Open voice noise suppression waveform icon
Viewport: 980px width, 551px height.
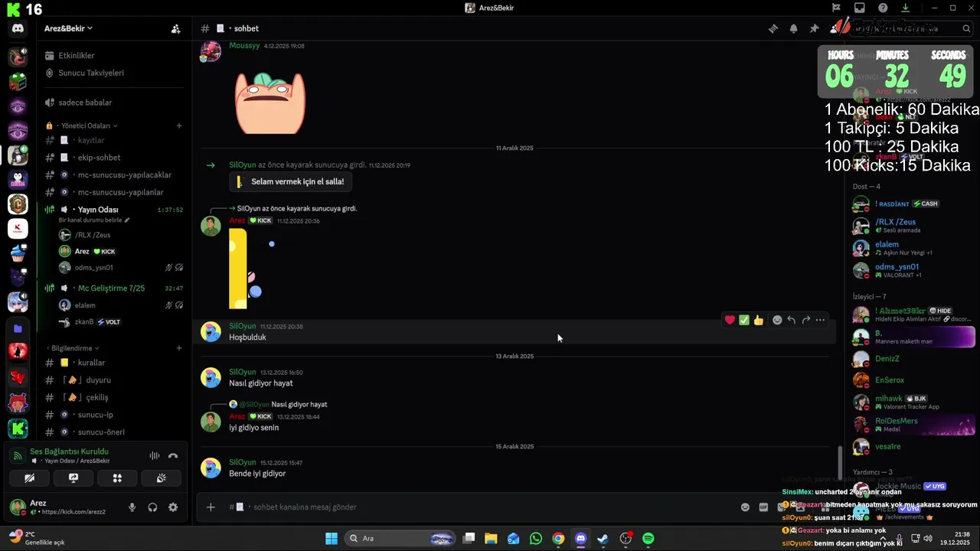[x=155, y=455]
